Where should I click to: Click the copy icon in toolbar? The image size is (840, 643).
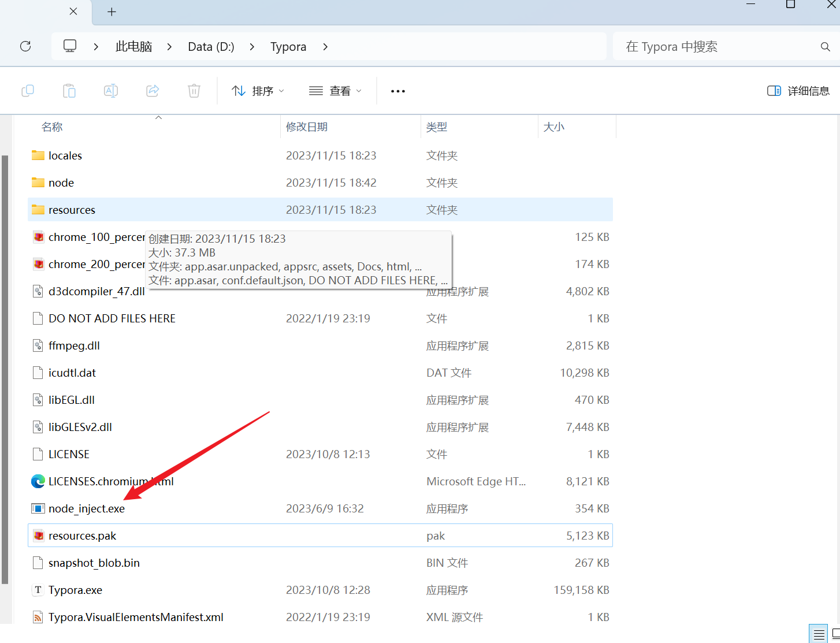[x=28, y=91]
